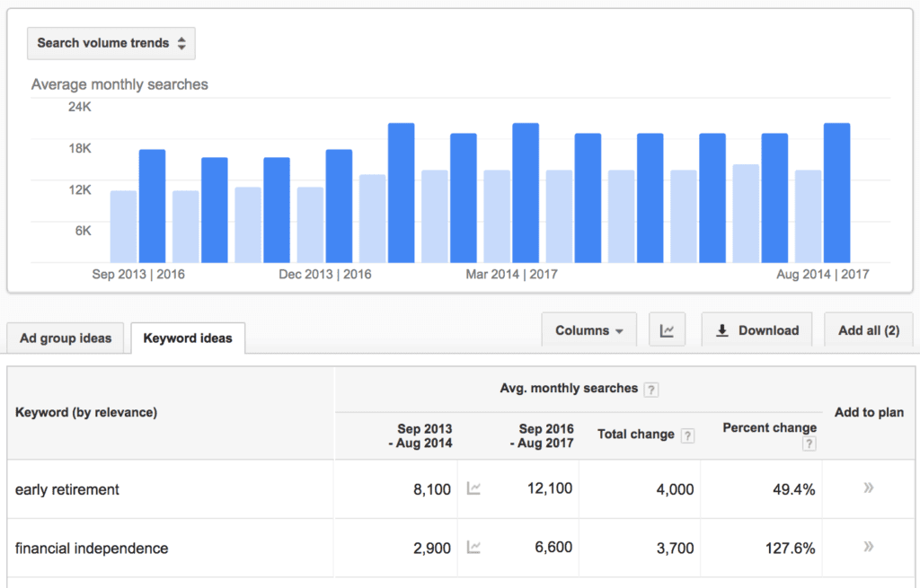Click the Add all (2) button

(869, 329)
